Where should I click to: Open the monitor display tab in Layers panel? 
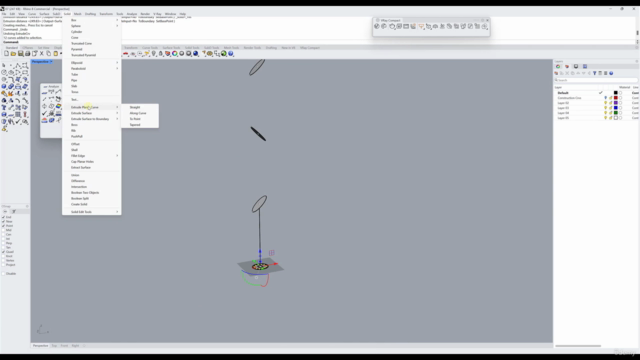(576, 66)
